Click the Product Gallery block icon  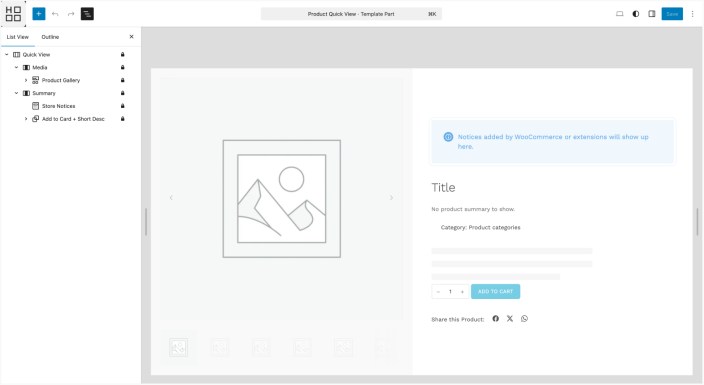[35, 80]
